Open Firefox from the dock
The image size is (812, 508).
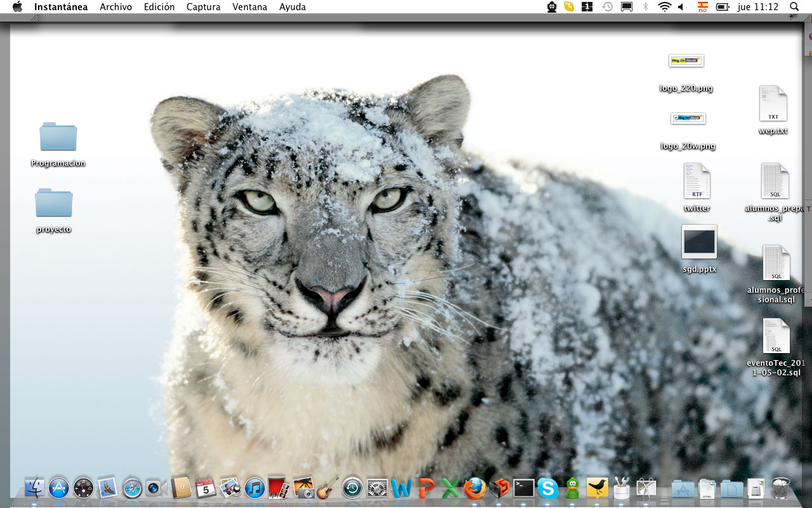pos(475,488)
